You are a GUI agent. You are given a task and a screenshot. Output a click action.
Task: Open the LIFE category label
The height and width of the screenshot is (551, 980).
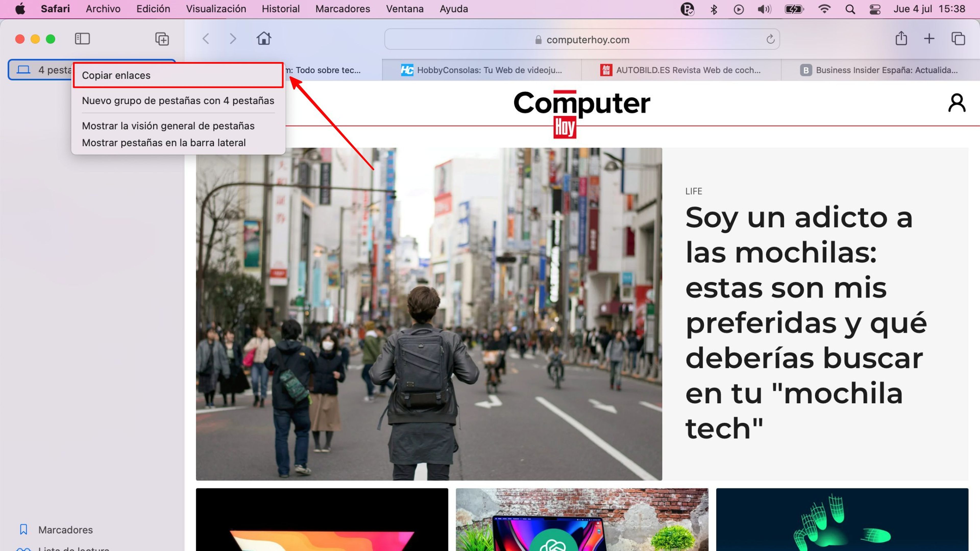694,191
